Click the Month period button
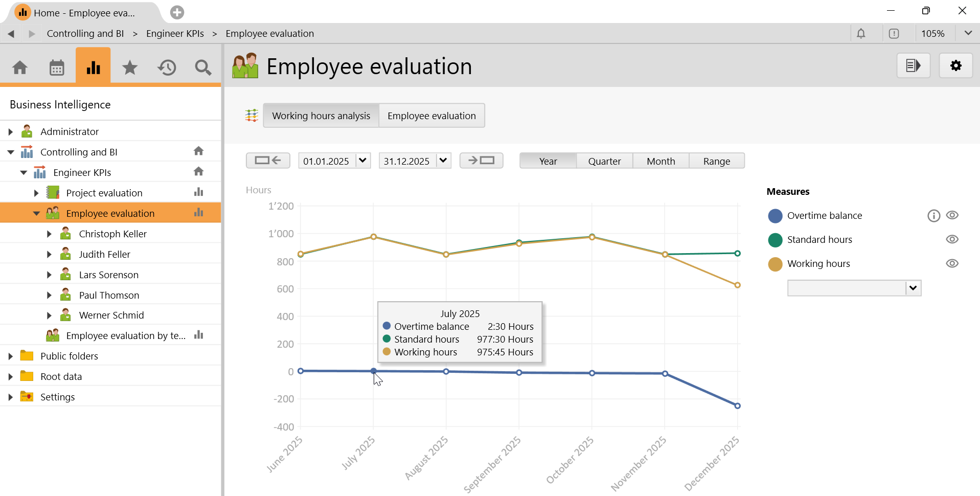The image size is (980, 496). 660,161
